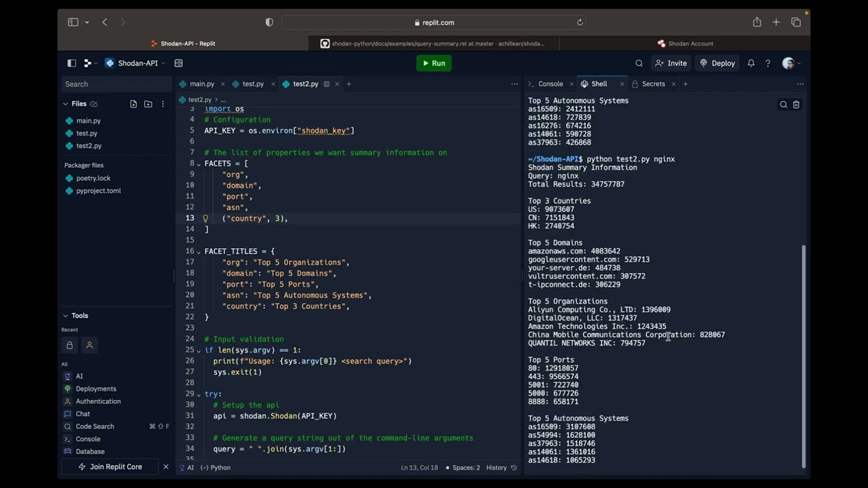
Task: Click Join Replit Core button
Action: (111, 467)
